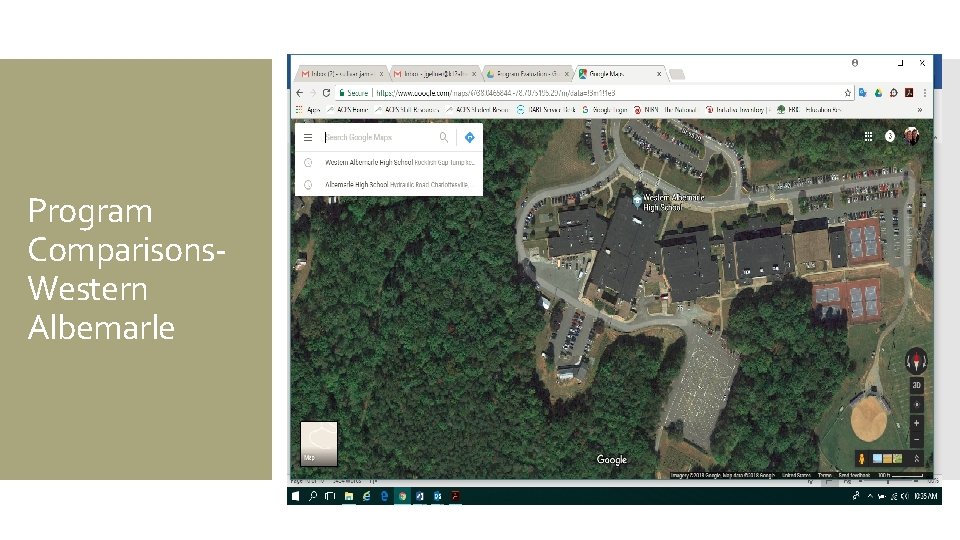960x540 pixels.
Task: Open a new tab button
Action: (x=677, y=74)
